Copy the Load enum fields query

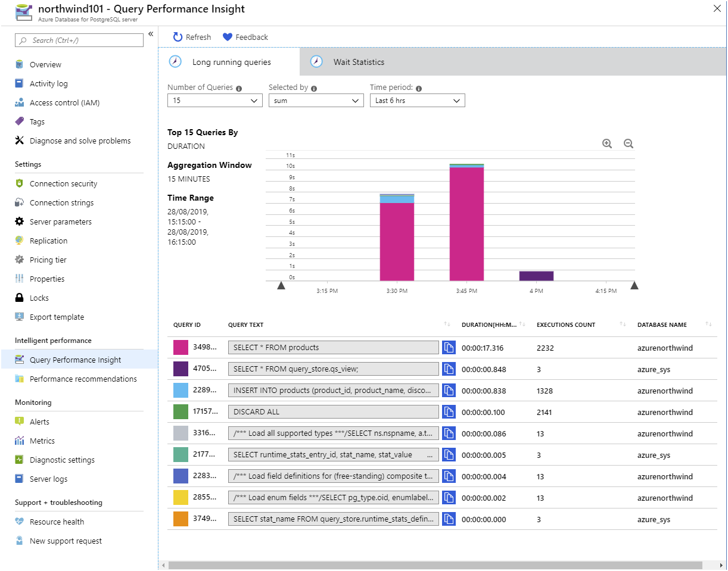(449, 498)
